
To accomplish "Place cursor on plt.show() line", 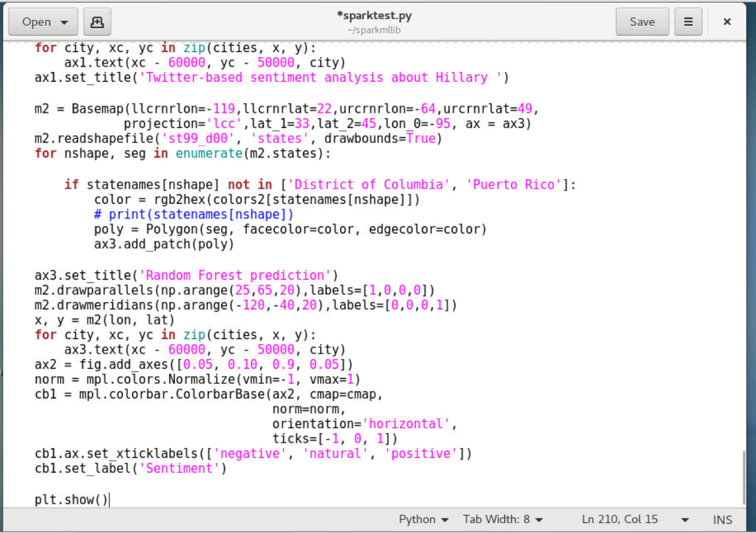I will (x=71, y=500).
